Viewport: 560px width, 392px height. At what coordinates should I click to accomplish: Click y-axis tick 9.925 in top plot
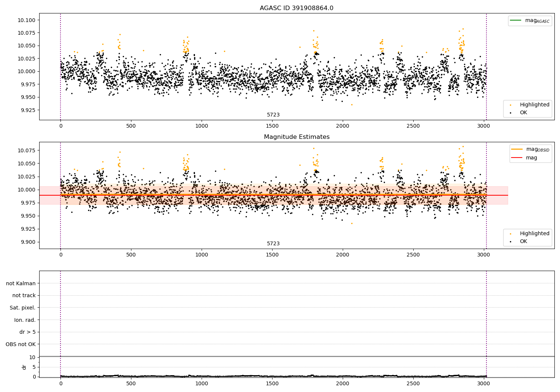[28, 110]
